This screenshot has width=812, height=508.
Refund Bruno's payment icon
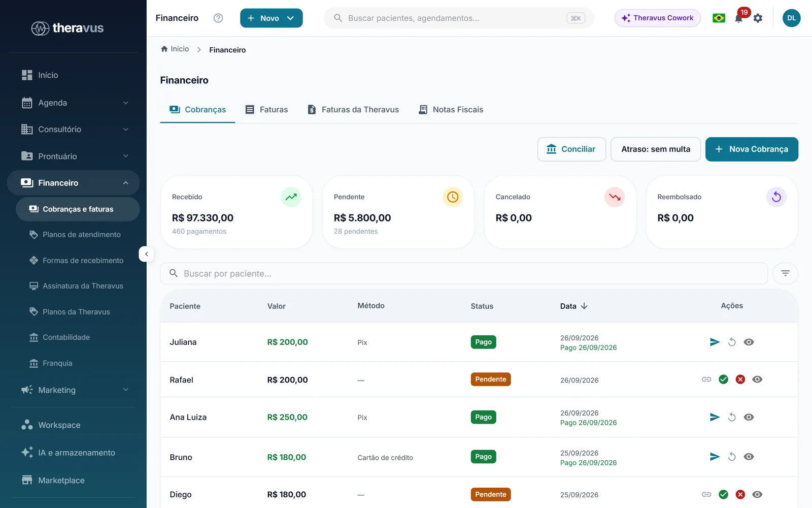pyautogui.click(x=732, y=457)
